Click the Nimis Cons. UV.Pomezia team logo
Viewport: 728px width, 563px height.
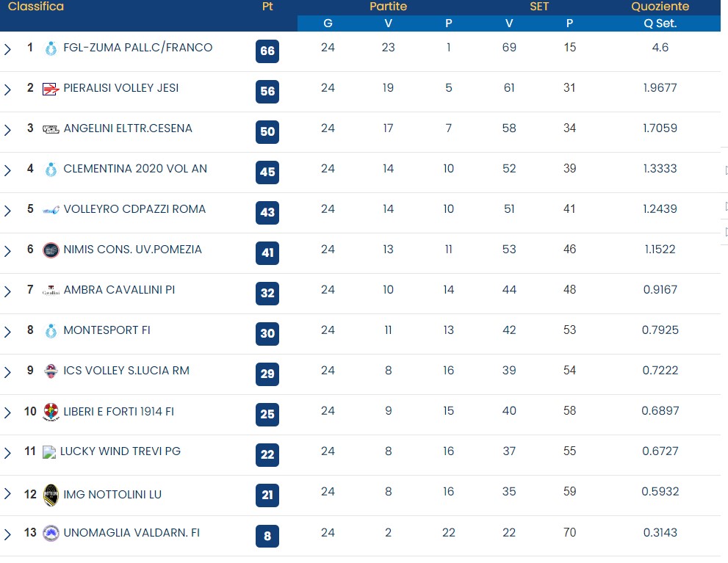(x=51, y=250)
